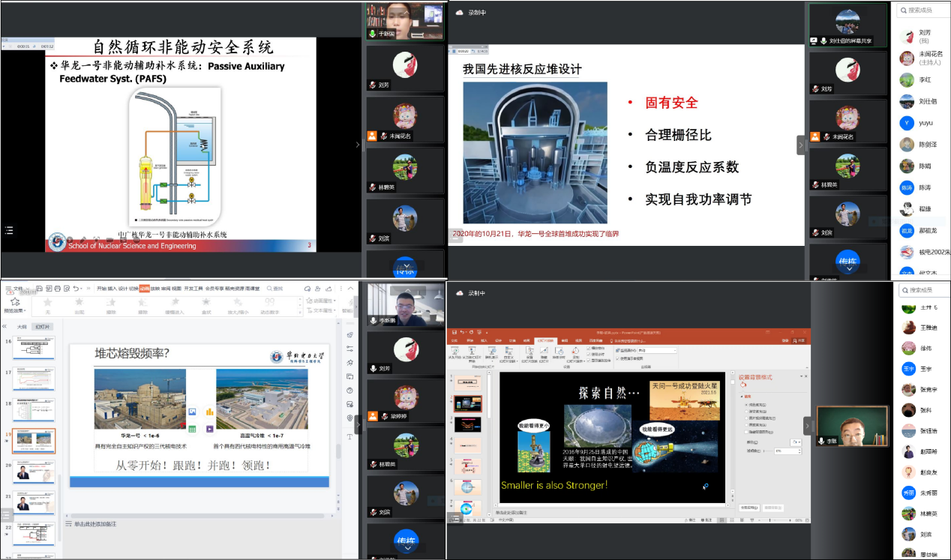Screen dimensions: 951x560
Task: Toggle the 使用演示者视图 checkbox in PowerPoint
Action: [618, 358]
